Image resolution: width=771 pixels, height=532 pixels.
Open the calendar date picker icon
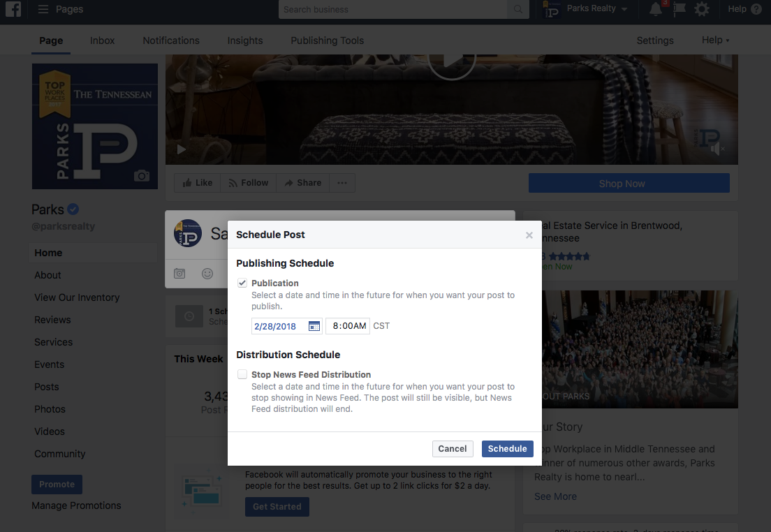point(314,326)
